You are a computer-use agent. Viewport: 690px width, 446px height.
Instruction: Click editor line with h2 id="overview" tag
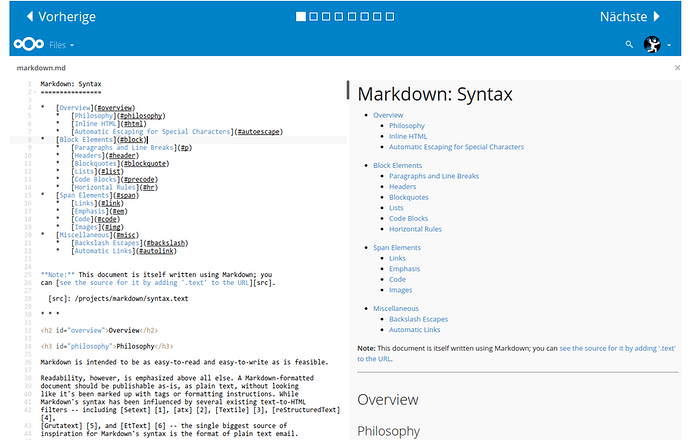(99, 330)
